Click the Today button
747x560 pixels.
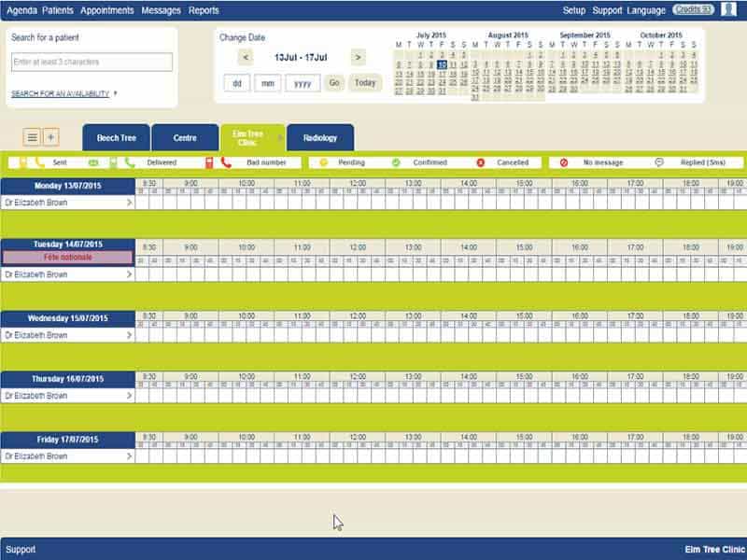tap(365, 83)
